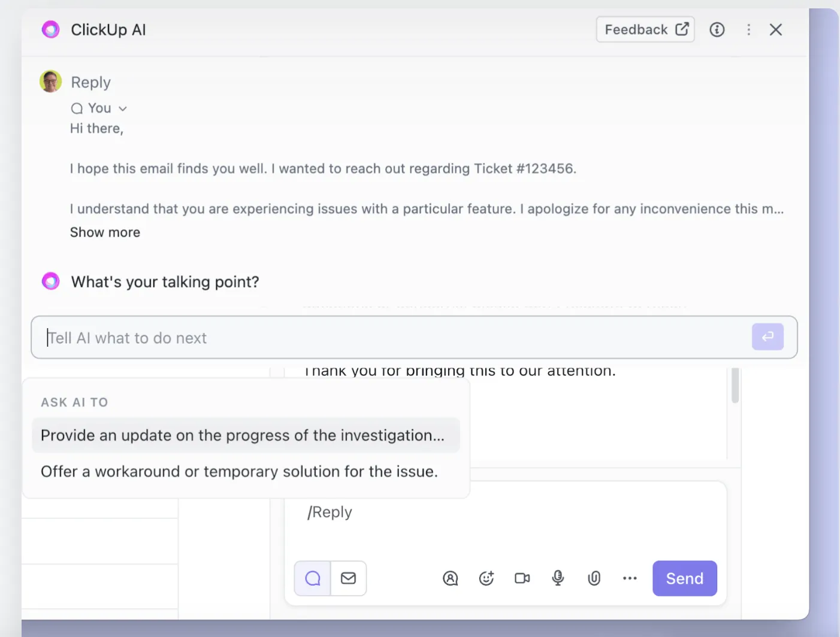
Task: Click the ClickUp AI logo icon
Action: 51,29
